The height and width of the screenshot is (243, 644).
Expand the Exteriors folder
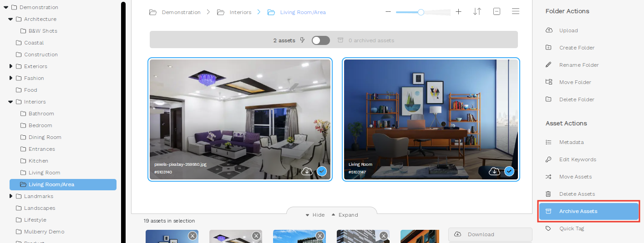(x=11, y=66)
